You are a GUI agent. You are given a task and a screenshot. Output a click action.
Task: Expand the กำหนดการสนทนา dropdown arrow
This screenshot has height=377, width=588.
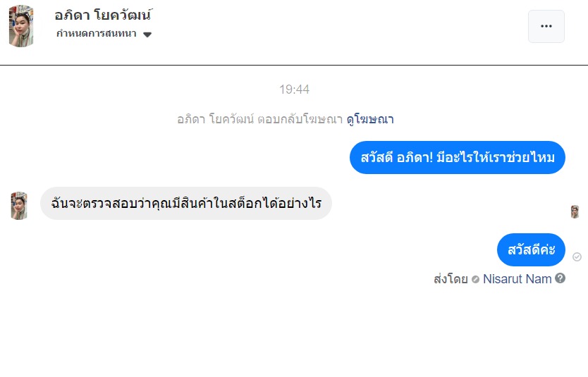pyautogui.click(x=147, y=35)
